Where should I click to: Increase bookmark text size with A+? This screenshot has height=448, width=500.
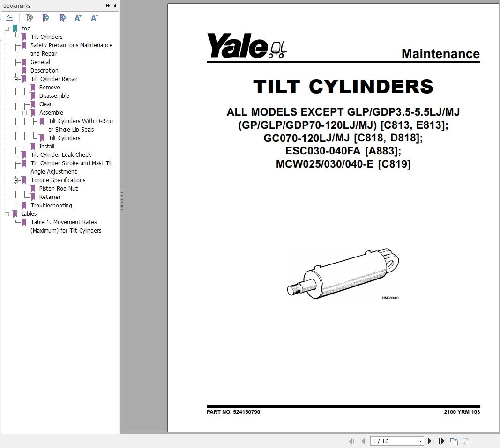click(78, 18)
